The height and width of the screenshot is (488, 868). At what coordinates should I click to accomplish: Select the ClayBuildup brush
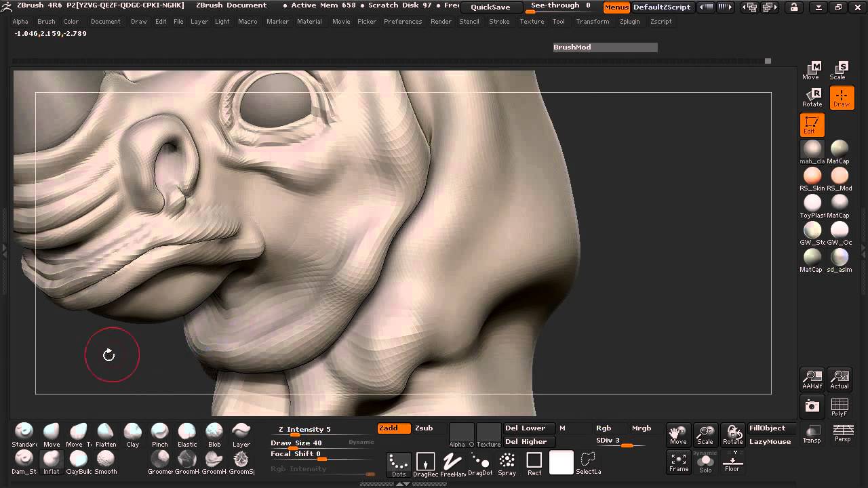point(79,462)
